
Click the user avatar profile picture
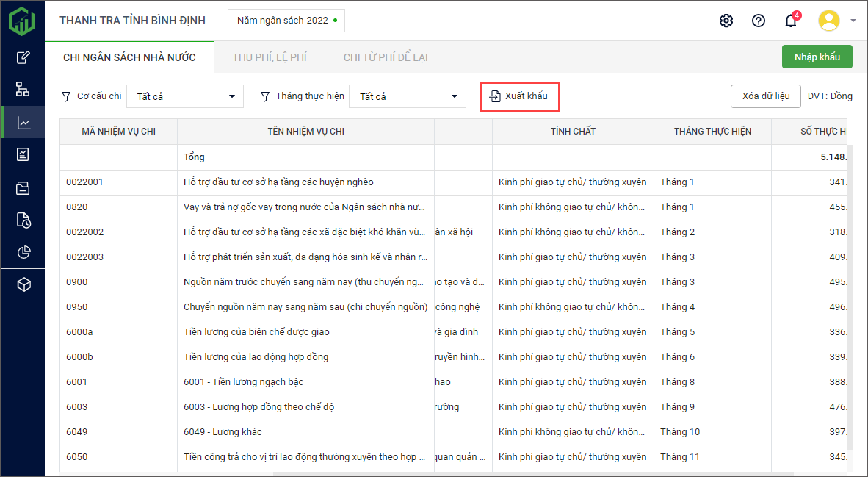[x=828, y=21]
